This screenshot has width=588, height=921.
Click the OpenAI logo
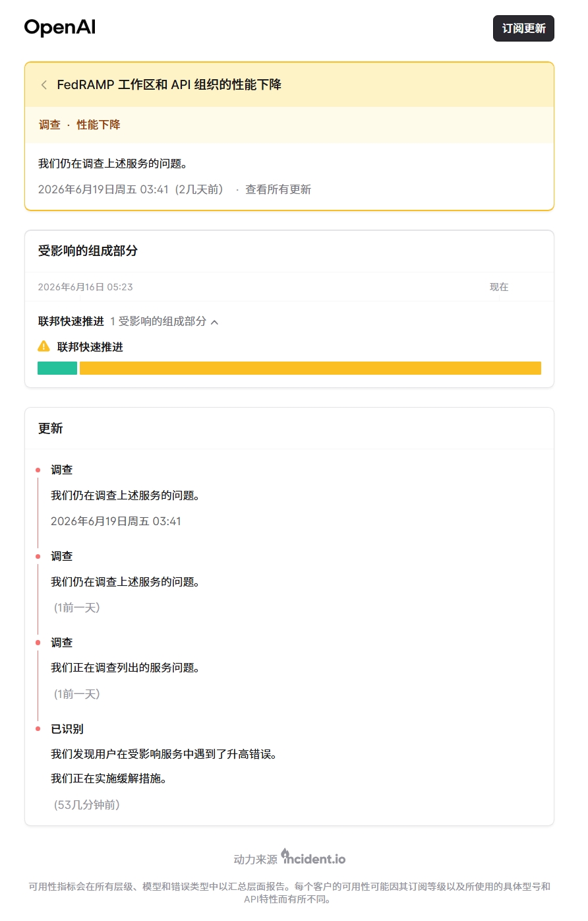point(60,28)
